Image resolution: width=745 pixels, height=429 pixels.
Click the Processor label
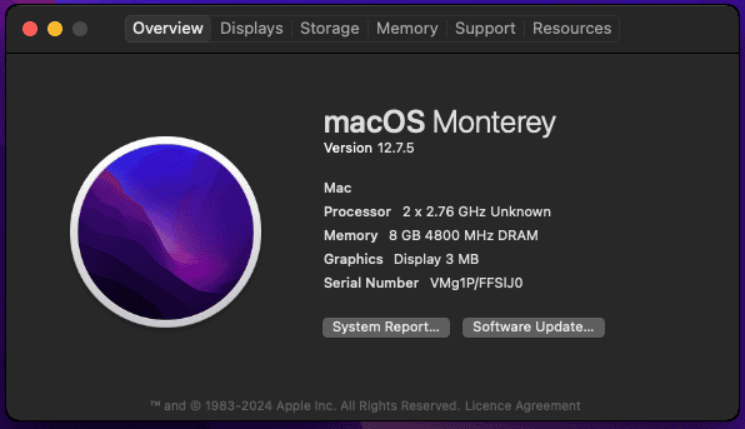point(357,212)
